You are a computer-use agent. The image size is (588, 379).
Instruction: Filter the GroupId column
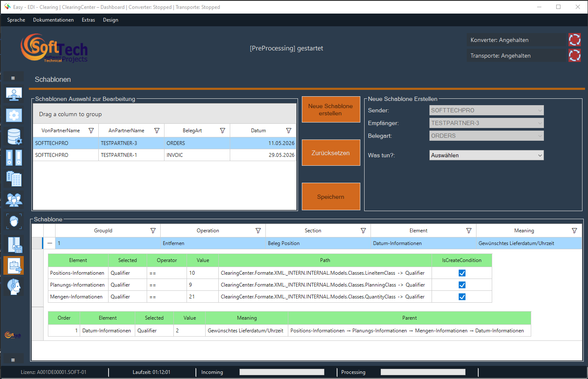[153, 231]
